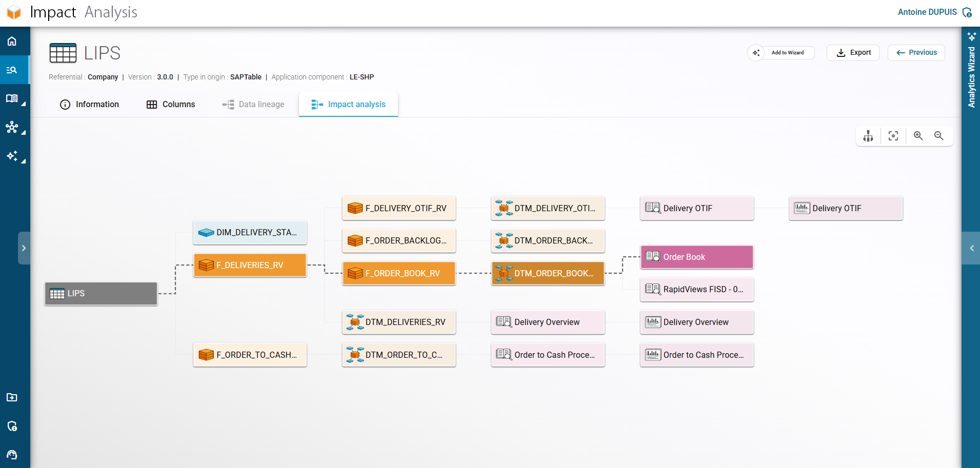Select the F_ORDER_BOOK_RV node
This screenshot has height=468, width=980.
pos(399,273)
